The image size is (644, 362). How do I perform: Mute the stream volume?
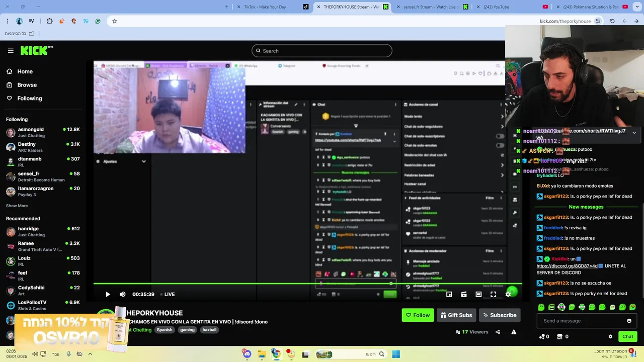(x=122, y=294)
